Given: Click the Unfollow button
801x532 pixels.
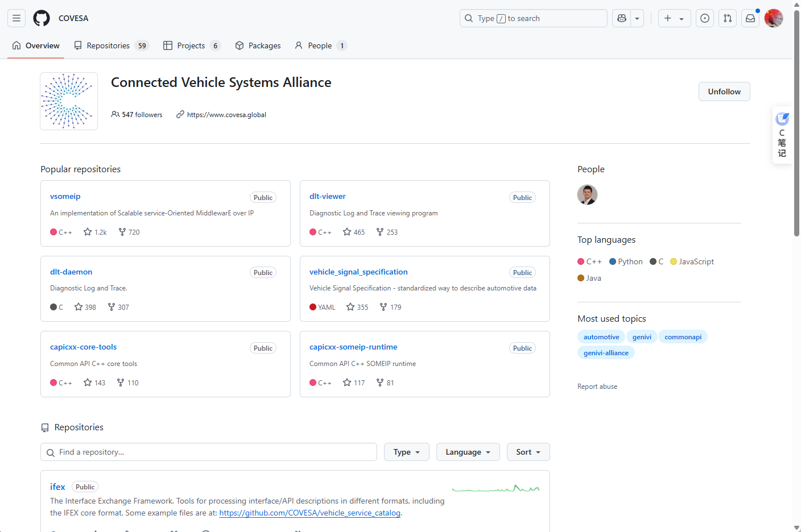Looking at the screenshot, I should (x=724, y=92).
